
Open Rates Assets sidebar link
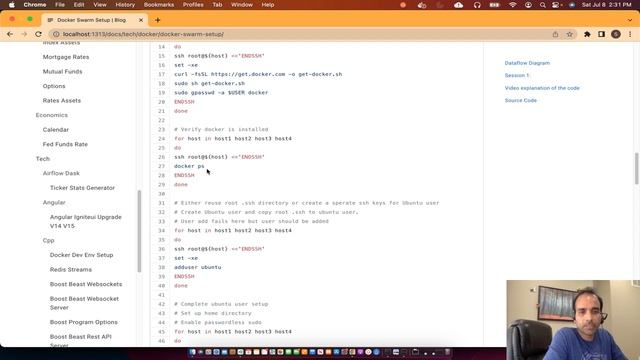click(x=62, y=100)
